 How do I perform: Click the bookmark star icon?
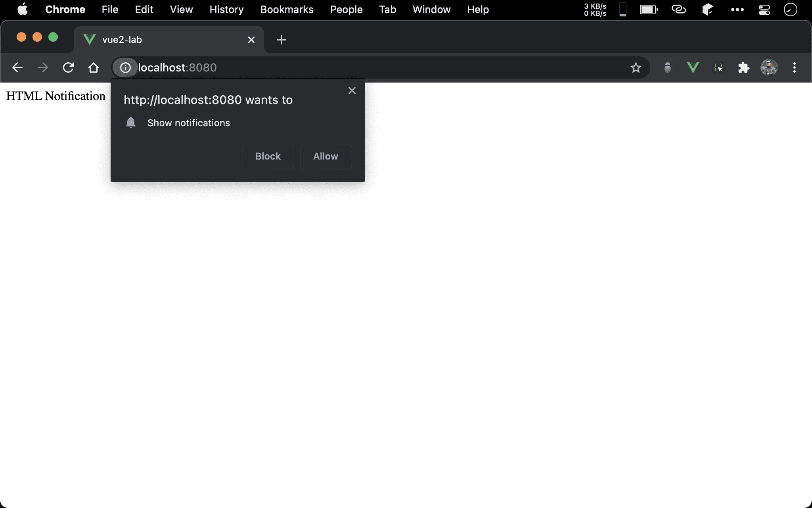tap(636, 67)
